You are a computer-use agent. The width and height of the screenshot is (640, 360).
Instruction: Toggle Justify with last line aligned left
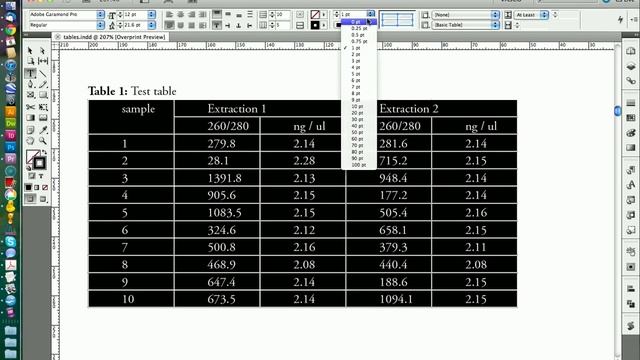point(169,25)
